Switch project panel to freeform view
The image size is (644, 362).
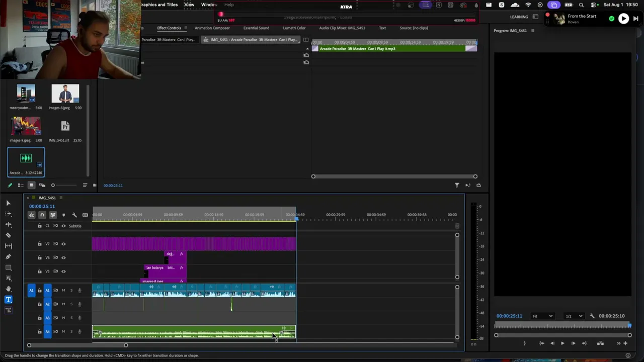tap(42, 186)
